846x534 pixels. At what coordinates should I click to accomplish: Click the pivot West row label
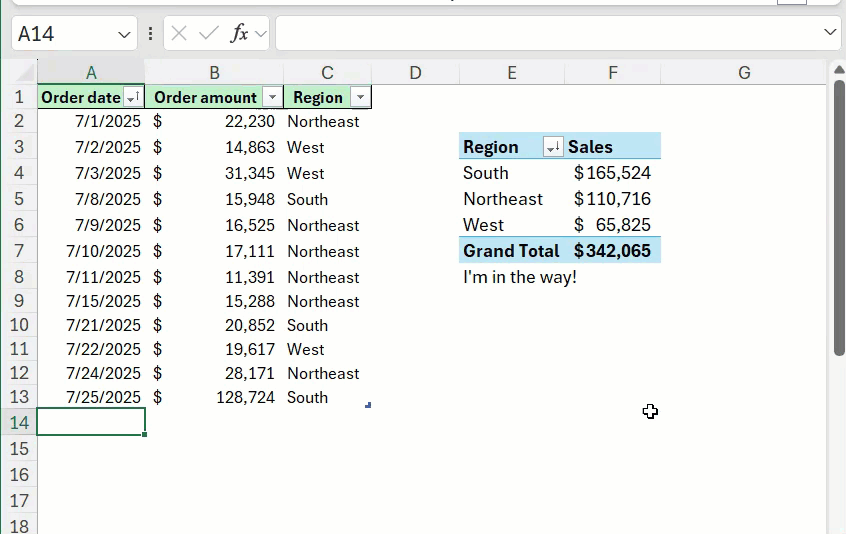click(x=512, y=224)
